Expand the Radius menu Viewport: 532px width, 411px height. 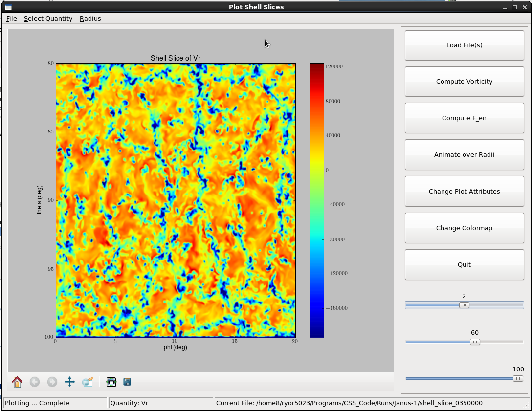click(90, 19)
